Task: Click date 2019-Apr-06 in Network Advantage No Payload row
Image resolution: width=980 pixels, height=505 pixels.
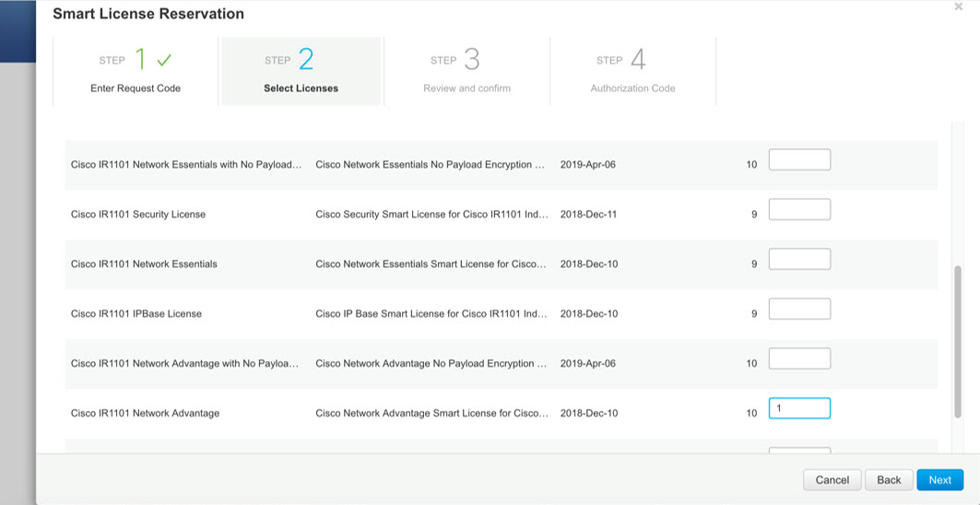Action: click(588, 363)
